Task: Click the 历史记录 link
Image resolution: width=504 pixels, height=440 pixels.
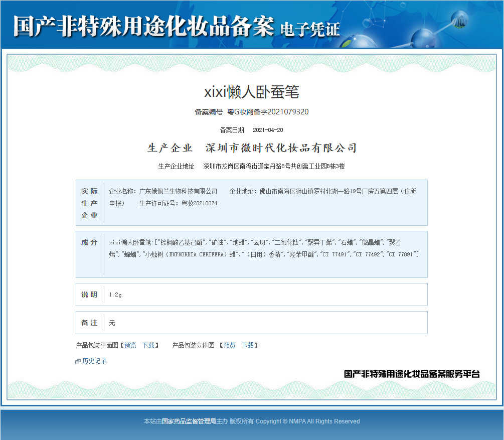Action: (x=94, y=361)
